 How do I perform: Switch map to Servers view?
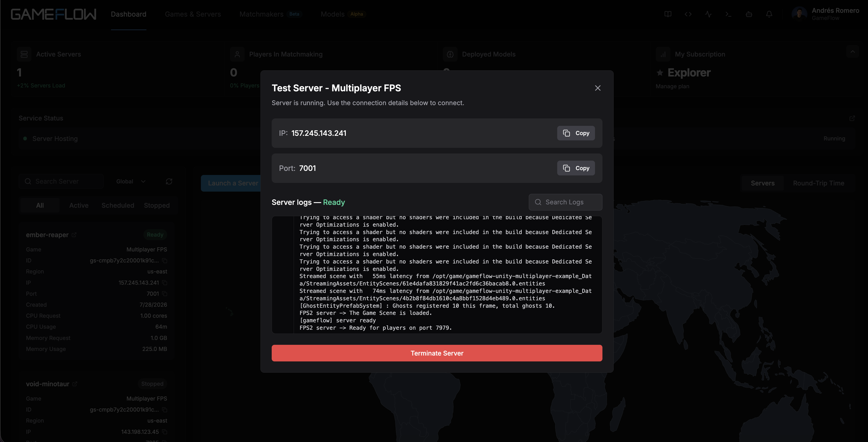point(762,183)
